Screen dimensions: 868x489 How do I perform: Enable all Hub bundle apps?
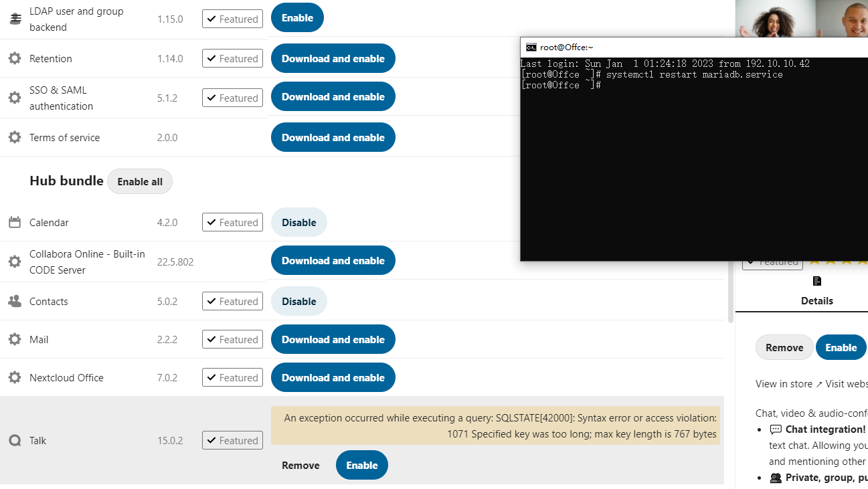[x=140, y=181]
